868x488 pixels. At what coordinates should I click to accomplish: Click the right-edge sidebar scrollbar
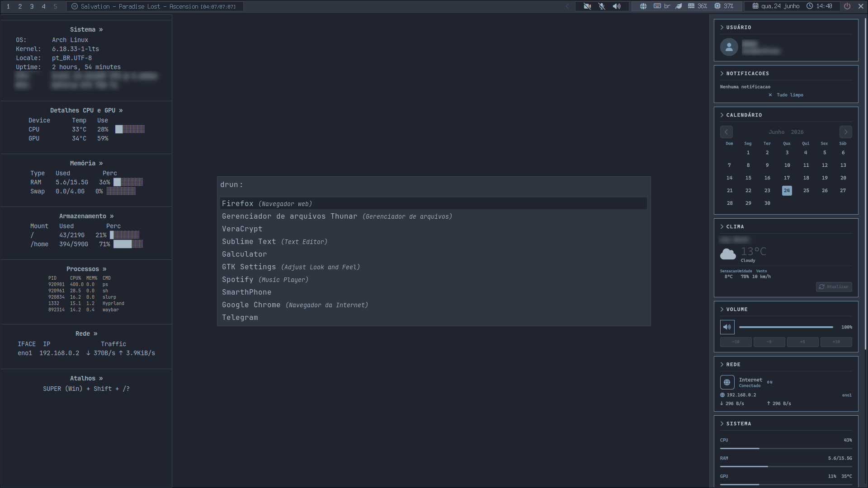pyautogui.click(x=866, y=183)
